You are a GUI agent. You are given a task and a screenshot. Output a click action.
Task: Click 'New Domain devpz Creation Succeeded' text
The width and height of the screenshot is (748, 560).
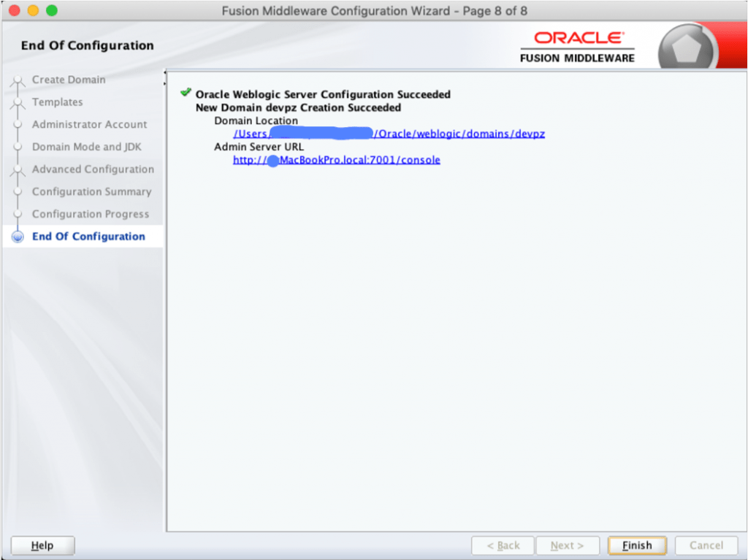click(298, 108)
